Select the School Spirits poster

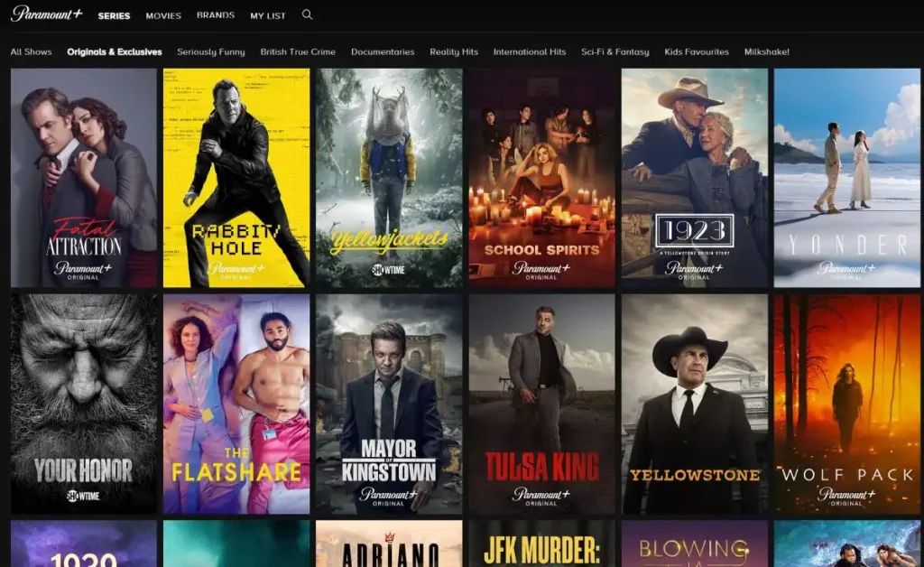[541, 178]
